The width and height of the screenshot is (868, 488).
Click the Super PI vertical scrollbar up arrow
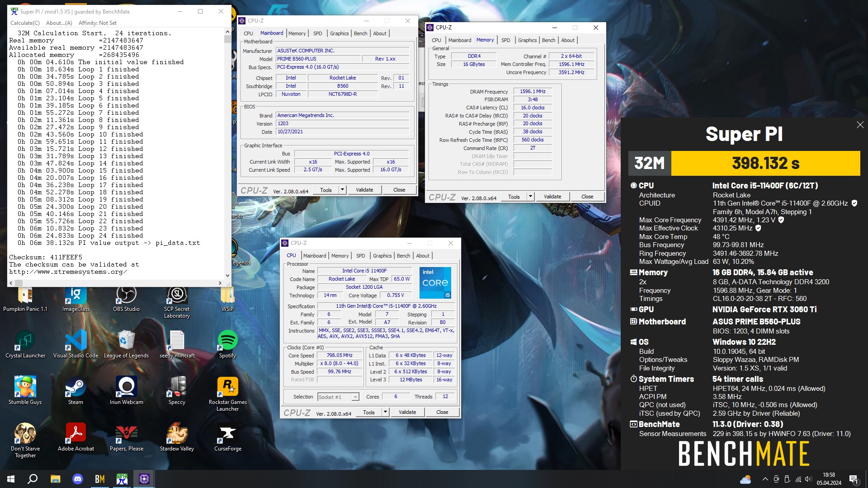(x=227, y=32)
